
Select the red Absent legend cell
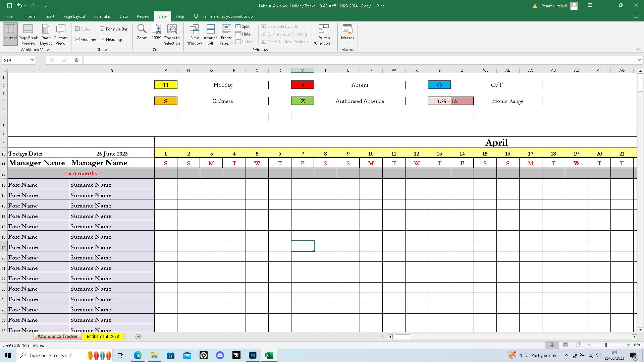(x=302, y=85)
